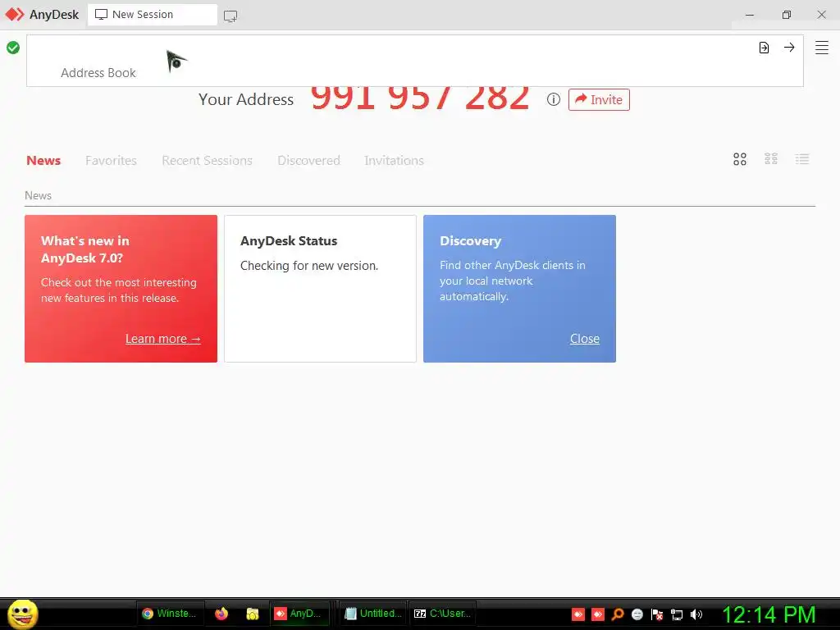Open Firefox from the taskbar

coord(221,614)
